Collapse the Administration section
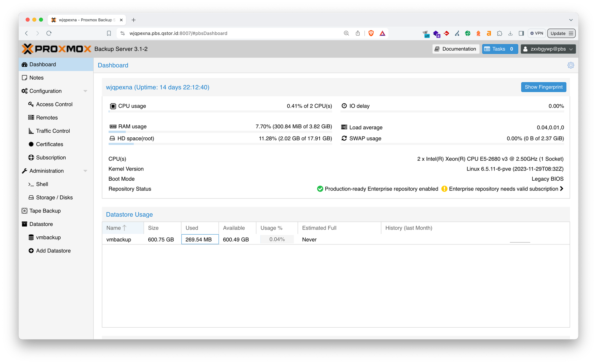Screen dimensions: 597x364 (x=85, y=171)
